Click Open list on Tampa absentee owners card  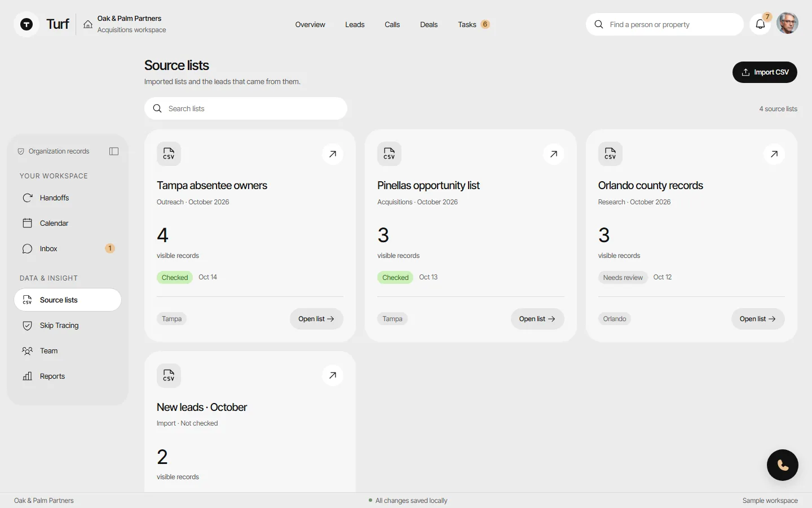pyautogui.click(x=316, y=319)
